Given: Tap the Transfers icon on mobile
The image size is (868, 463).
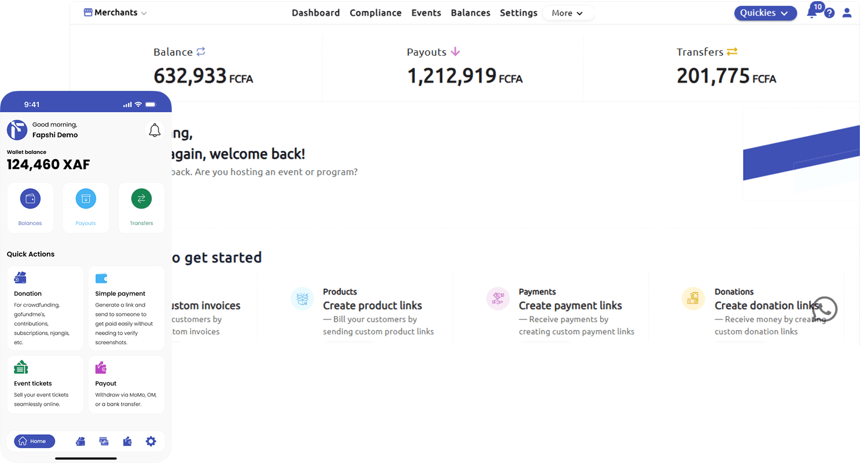Looking at the screenshot, I should 141,199.
